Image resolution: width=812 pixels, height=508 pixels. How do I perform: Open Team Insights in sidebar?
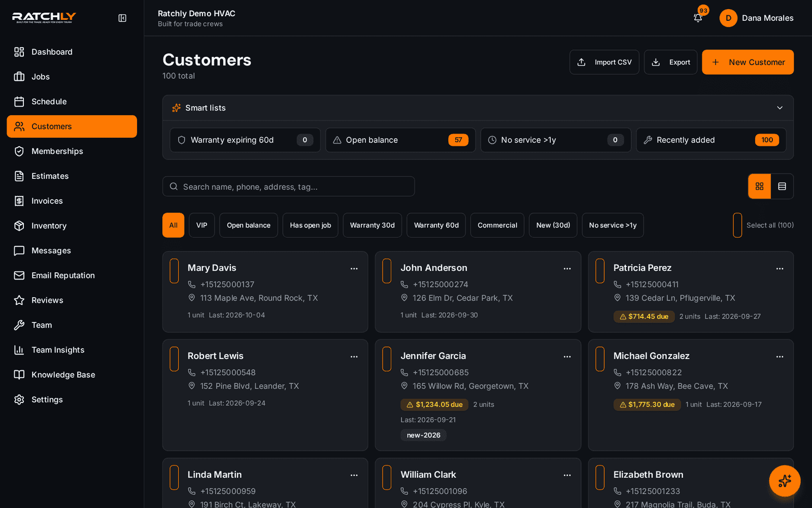(x=72, y=350)
